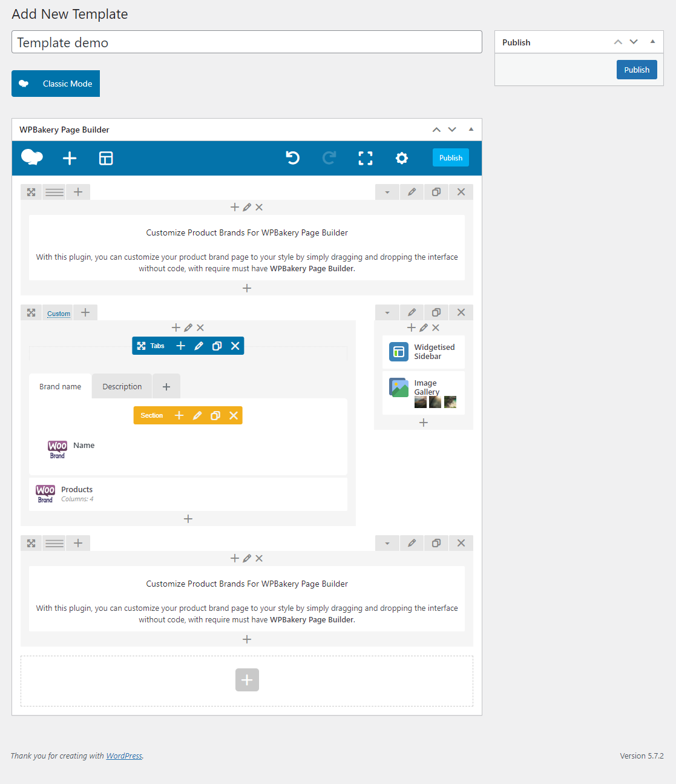The width and height of the screenshot is (676, 784).
Task: Edit the third row settings
Action: (x=412, y=543)
